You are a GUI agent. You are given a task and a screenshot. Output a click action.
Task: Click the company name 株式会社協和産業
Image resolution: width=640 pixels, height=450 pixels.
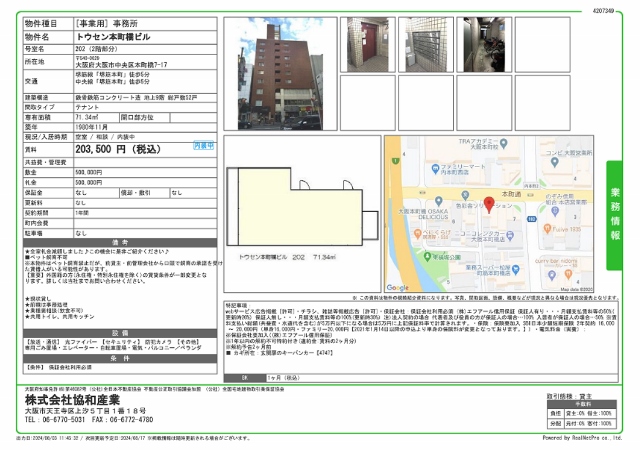click(72, 400)
